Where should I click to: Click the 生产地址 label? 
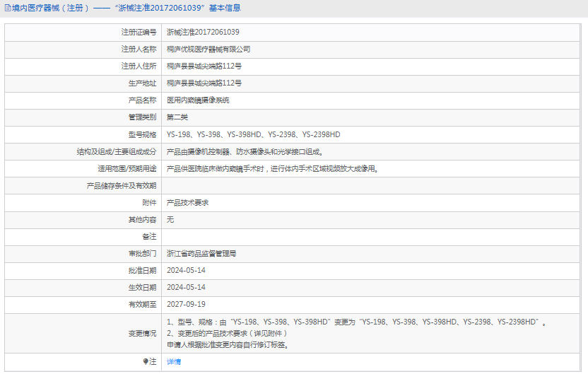(x=142, y=83)
